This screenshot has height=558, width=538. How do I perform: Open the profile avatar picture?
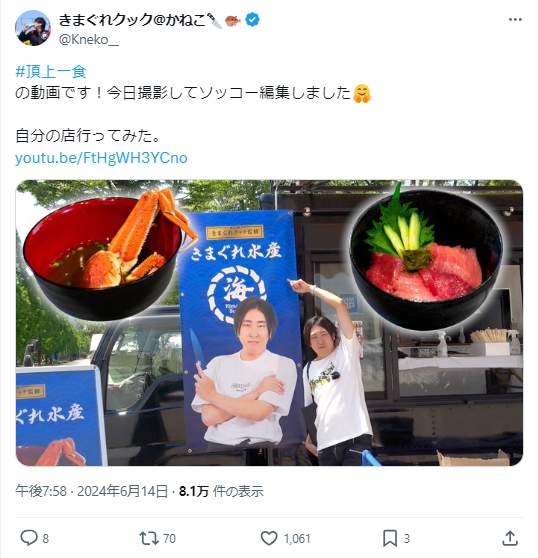pyautogui.click(x=33, y=28)
